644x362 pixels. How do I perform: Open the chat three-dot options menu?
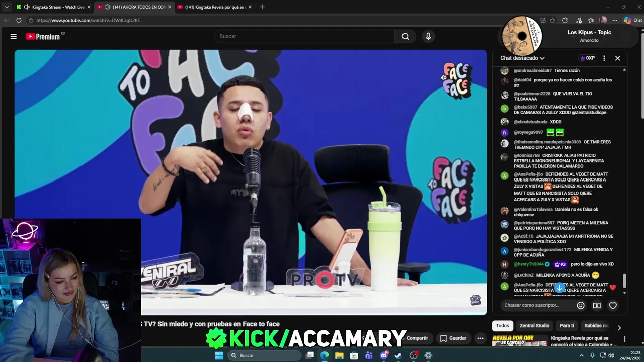click(x=604, y=58)
